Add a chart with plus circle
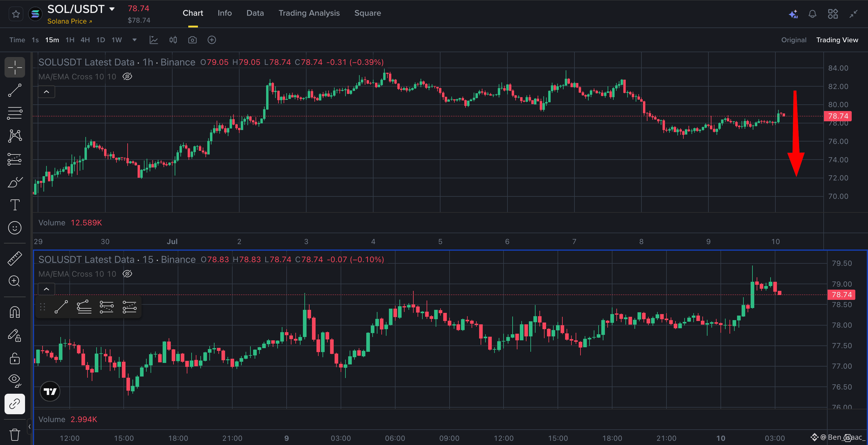This screenshot has height=445, width=868. [x=211, y=40]
